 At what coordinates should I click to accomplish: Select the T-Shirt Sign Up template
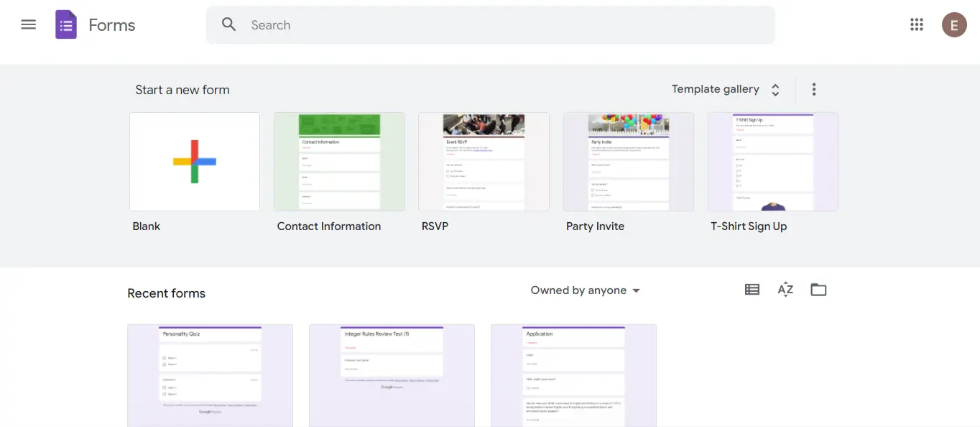772,162
